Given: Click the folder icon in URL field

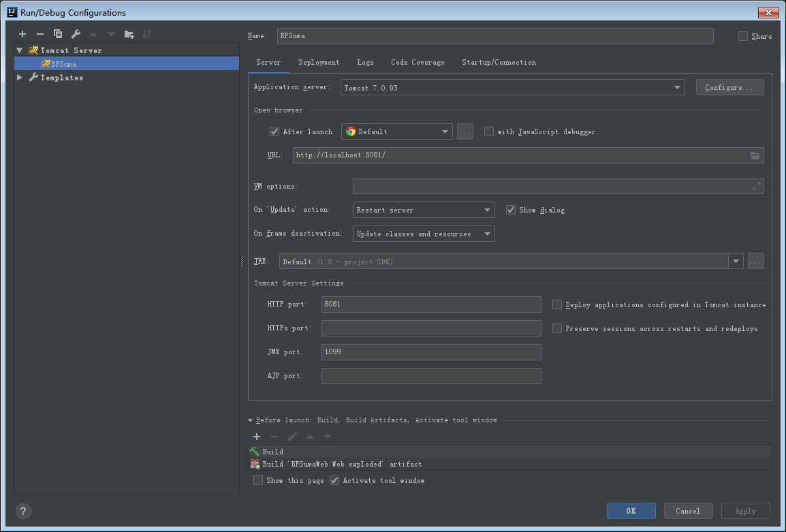Looking at the screenshot, I should (x=755, y=155).
